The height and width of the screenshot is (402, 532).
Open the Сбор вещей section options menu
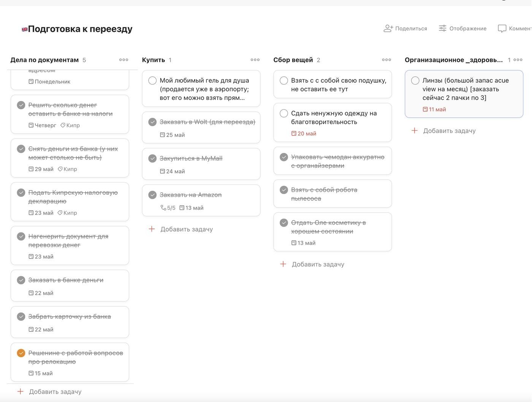click(x=386, y=60)
